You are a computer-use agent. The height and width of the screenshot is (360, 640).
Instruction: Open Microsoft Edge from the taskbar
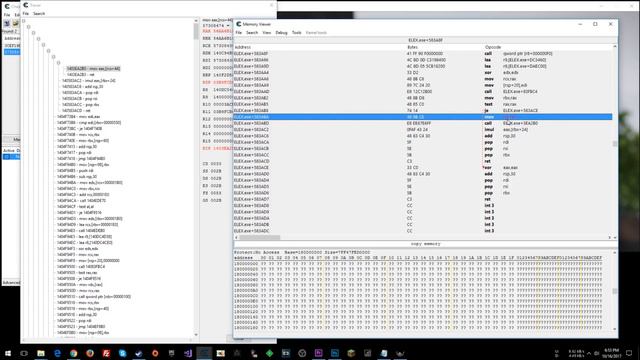click(x=57, y=353)
